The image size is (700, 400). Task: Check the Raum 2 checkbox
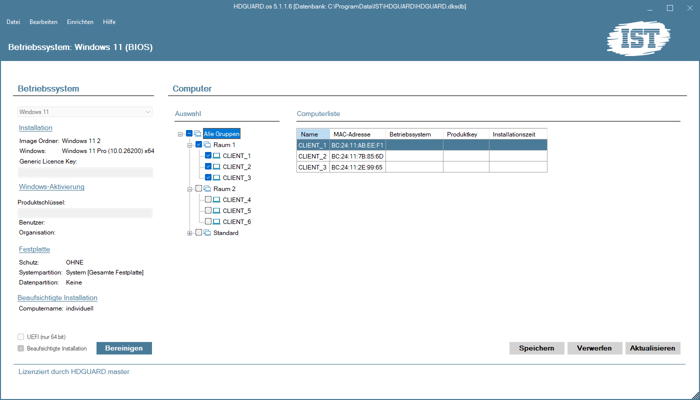[199, 189]
